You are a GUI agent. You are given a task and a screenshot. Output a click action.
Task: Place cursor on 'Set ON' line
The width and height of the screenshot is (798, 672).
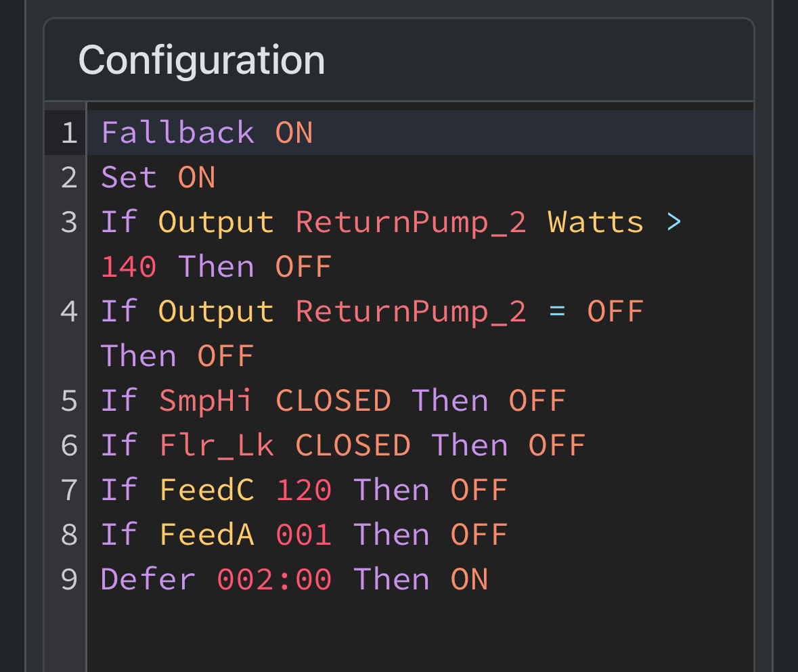click(420, 177)
